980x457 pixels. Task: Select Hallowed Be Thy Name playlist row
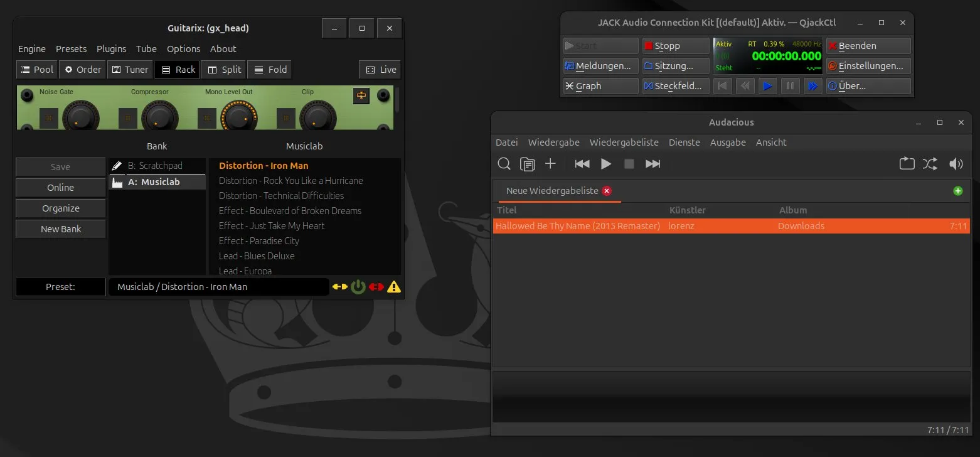[x=732, y=226]
